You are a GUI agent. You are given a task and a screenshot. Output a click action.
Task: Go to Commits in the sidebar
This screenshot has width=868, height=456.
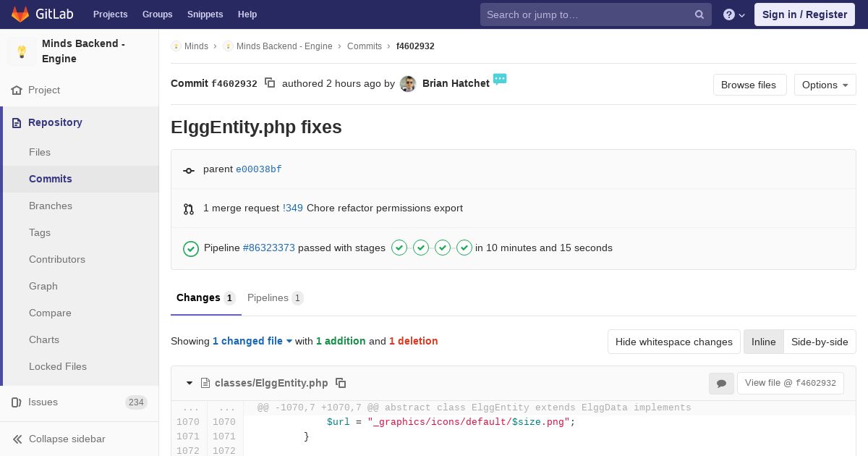pos(51,179)
